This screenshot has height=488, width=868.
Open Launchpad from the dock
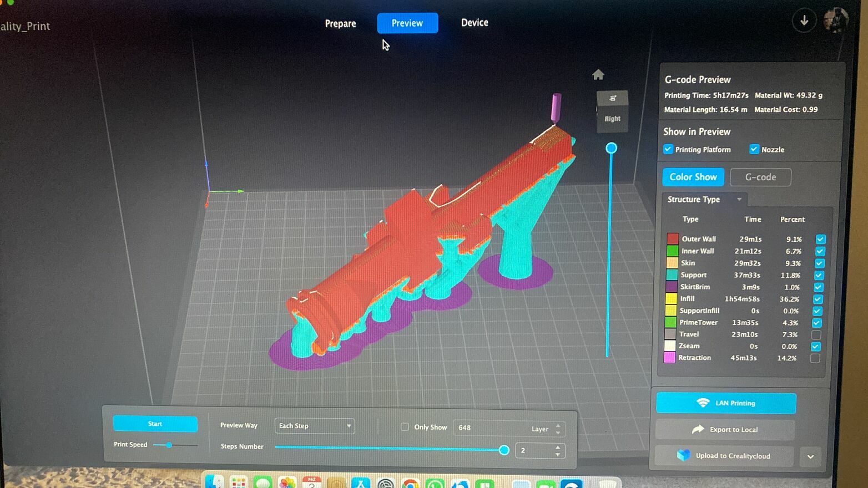(x=239, y=482)
